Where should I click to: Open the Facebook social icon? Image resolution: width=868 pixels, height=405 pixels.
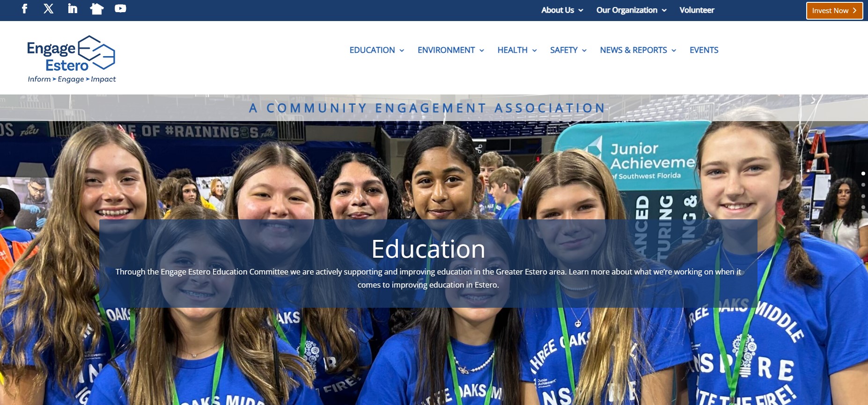point(25,8)
